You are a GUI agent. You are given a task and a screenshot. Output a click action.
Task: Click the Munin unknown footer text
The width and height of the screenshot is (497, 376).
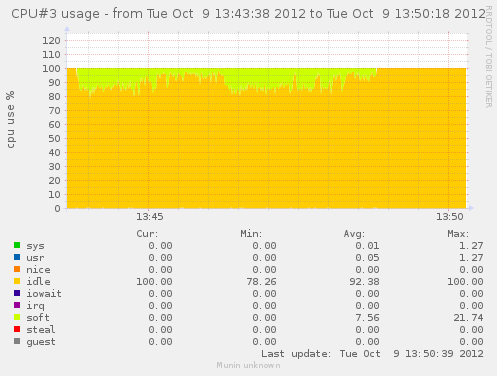coord(248,365)
